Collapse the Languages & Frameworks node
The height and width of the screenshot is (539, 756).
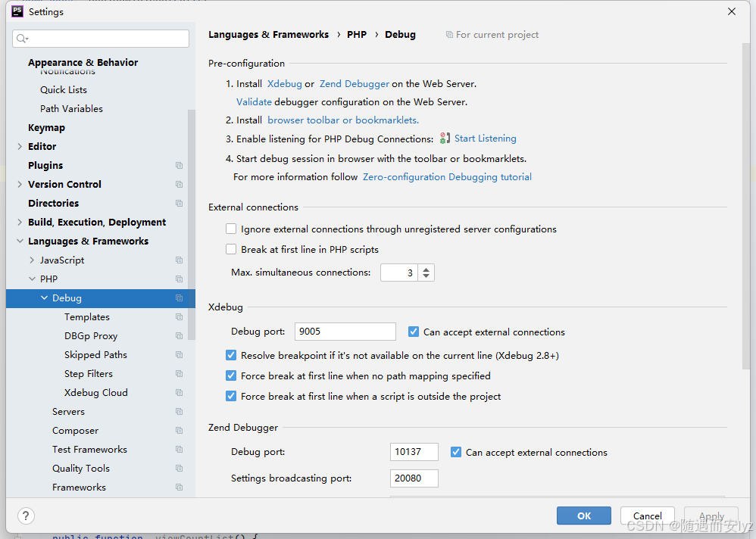point(20,241)
